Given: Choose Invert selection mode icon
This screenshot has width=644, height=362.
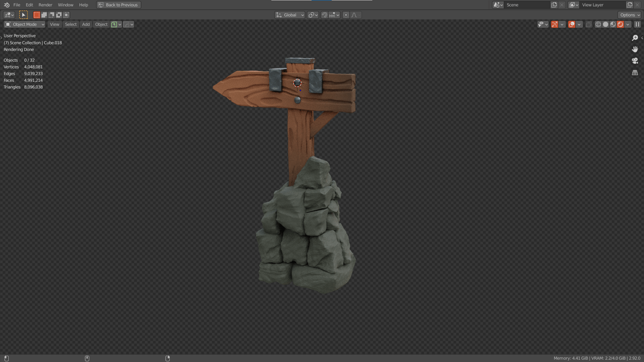Looking at the screenshot, I should coord(59,15).
